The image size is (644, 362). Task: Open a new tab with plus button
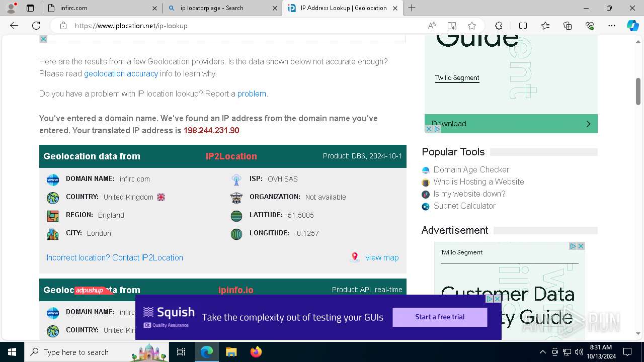pyautogui.click(x=412, y=8)
